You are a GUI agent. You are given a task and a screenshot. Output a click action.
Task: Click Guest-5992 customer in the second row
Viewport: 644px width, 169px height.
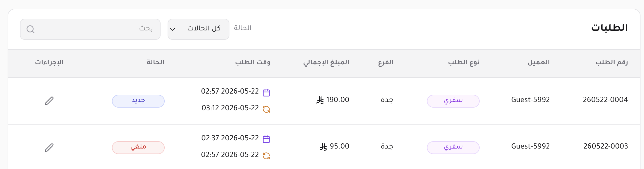point(531,146)
